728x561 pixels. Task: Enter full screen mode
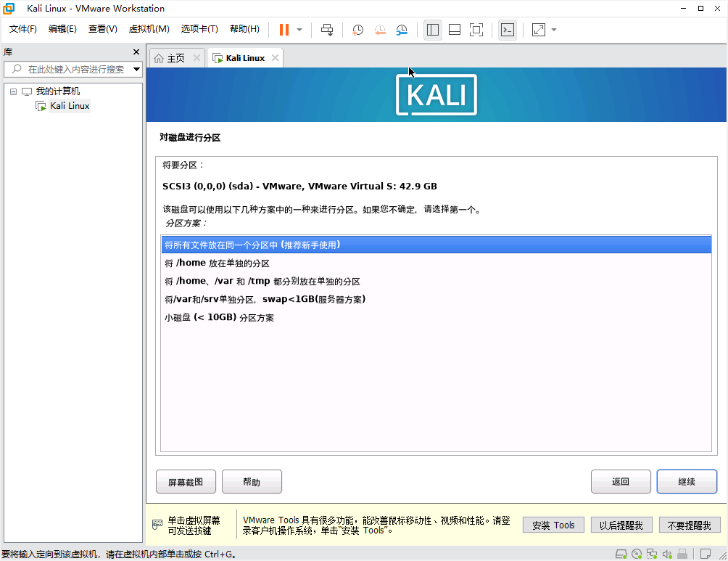pos(476,30)
